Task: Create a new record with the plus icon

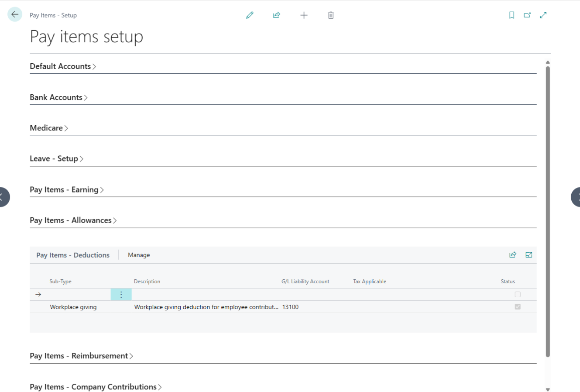Action: (x=304, y=15)
